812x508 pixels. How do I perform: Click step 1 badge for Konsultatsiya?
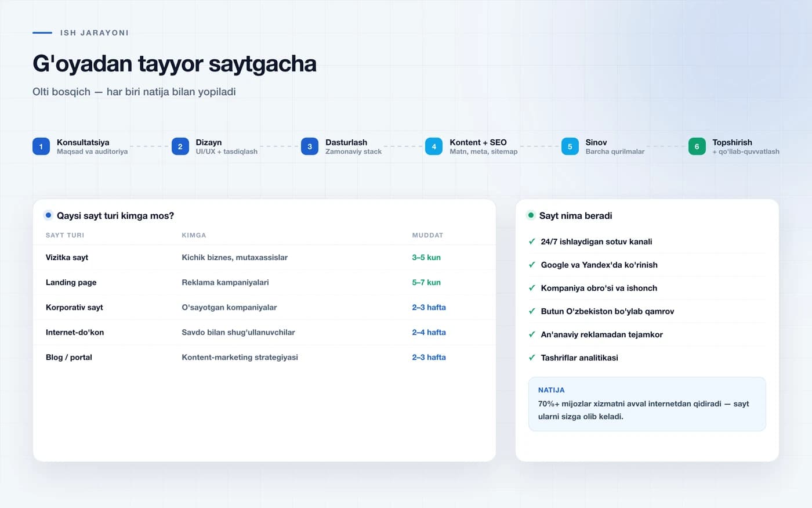(41, 146)
